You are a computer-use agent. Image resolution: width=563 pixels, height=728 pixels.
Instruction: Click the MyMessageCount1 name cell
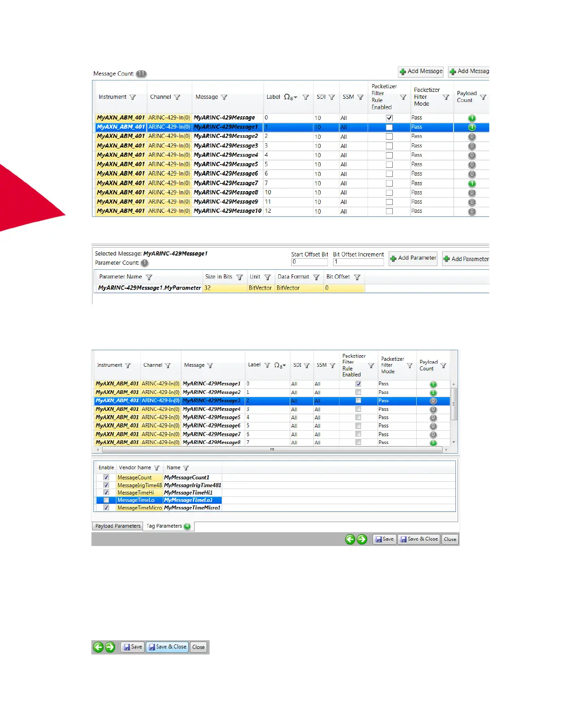click(x=192, y=478)
